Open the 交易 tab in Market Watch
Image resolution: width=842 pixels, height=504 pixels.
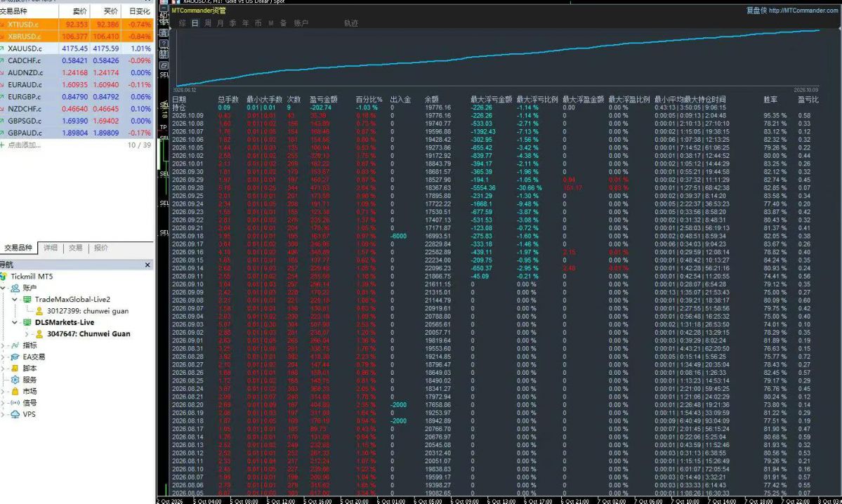(x=76, y=248)
